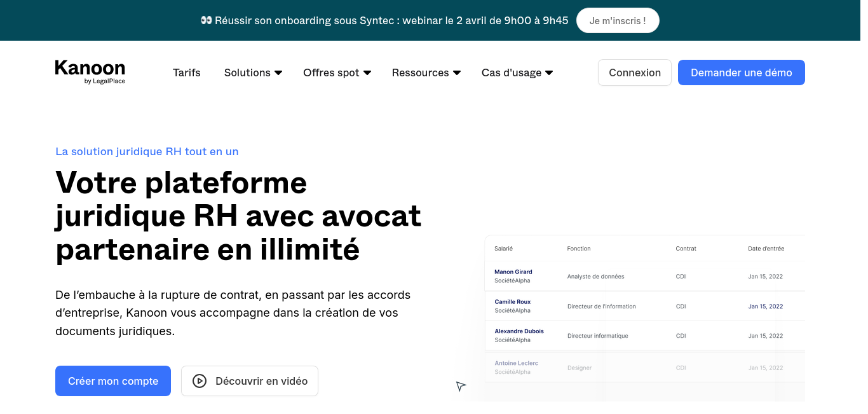Click the CDI cell in Camille Roux's row
The image size is (868, 414).
(681, 307)
